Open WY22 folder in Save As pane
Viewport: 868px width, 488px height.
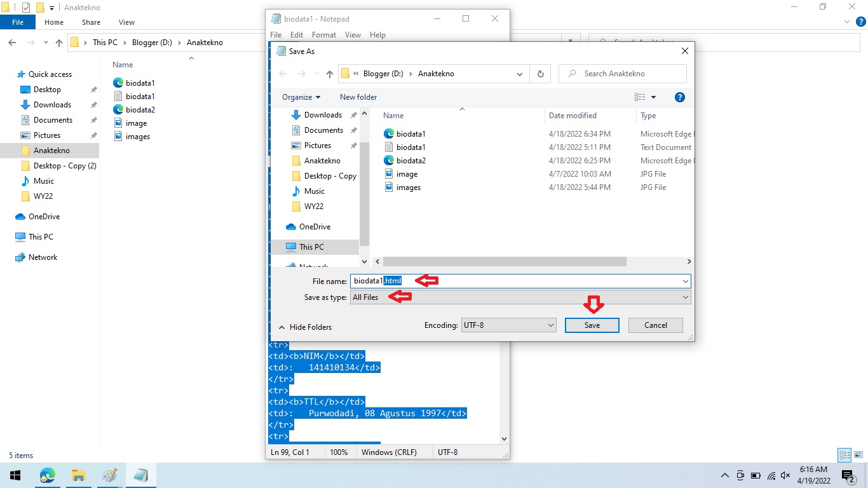click(307, 207)
